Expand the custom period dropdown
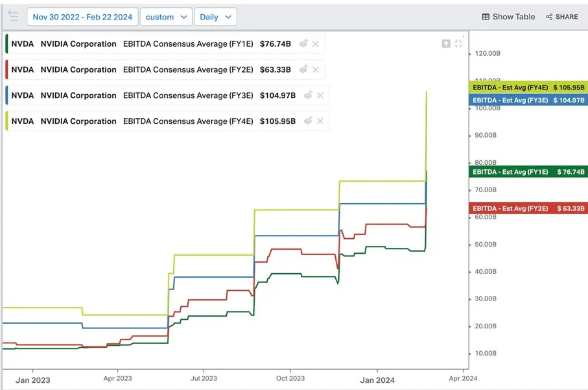 pyautogui.click(x=166, y=17)
